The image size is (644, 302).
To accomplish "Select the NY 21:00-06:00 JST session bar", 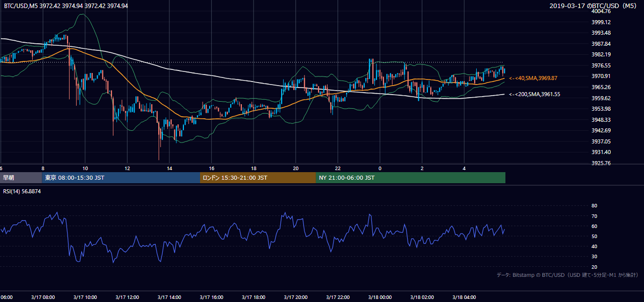I will (411, 178).
